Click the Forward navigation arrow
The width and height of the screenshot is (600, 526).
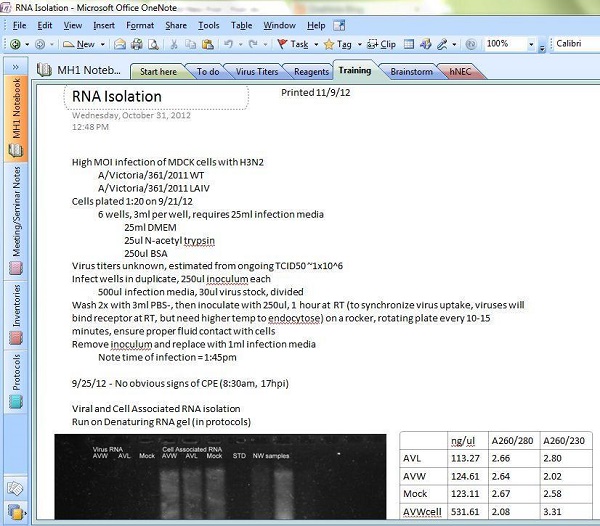click(x=40, y=44)
